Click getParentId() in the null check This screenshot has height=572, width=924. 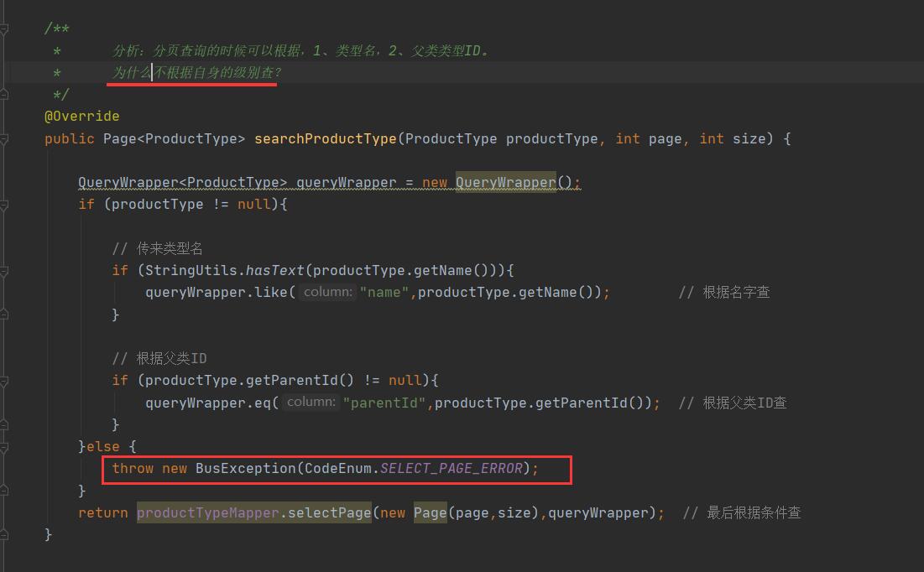pos(300,381)
